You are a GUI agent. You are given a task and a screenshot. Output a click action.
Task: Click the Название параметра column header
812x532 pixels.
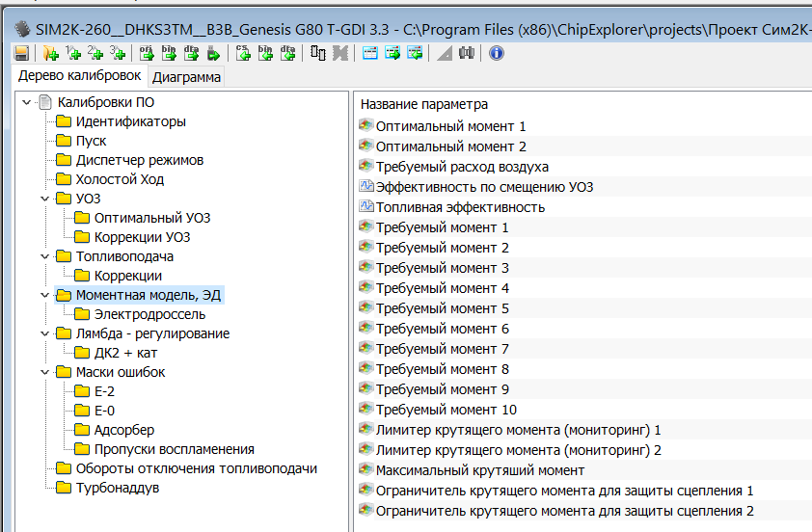coord(424,104)
